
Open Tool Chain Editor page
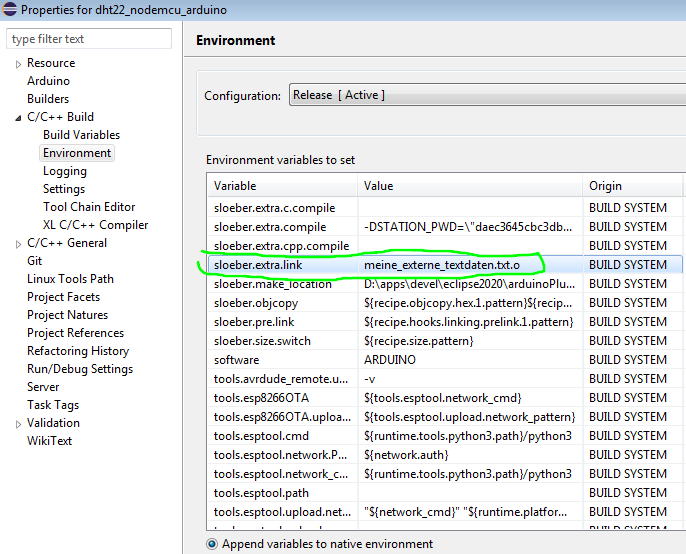[89, 207]
